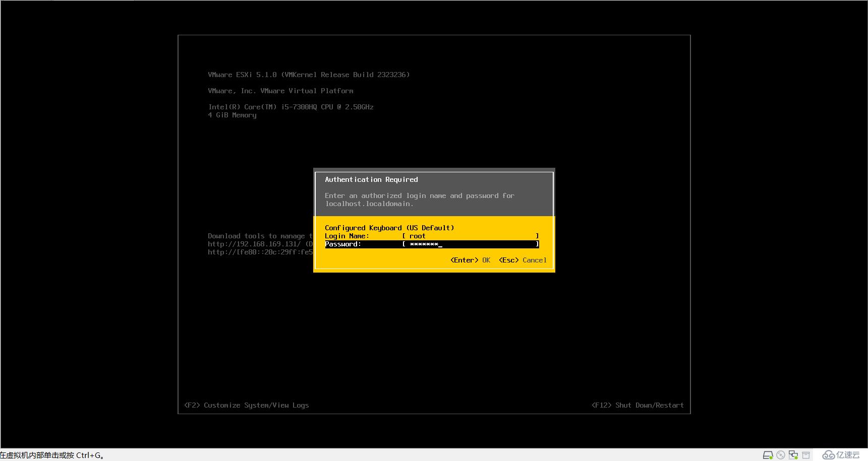
Task: Click the Intel(R) Core(TM) i5-7300HQ CPU line
Action: point(291,107)
